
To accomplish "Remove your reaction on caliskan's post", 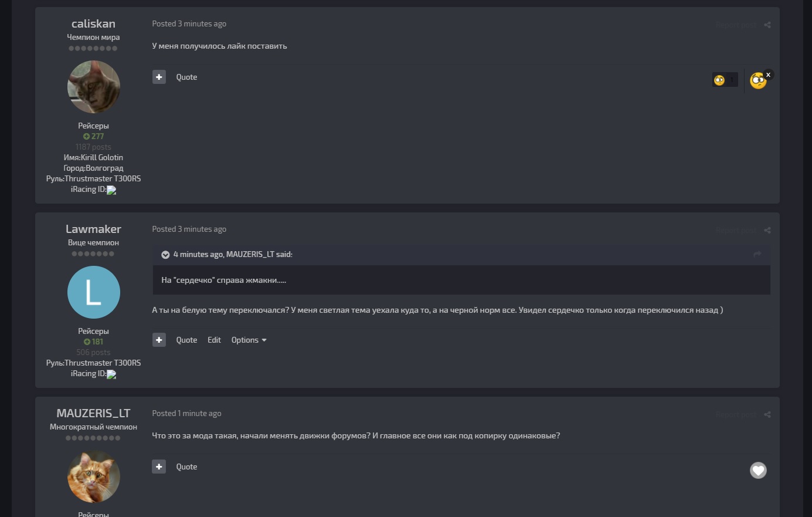I will pyautogui.click(x=768, y=75).
